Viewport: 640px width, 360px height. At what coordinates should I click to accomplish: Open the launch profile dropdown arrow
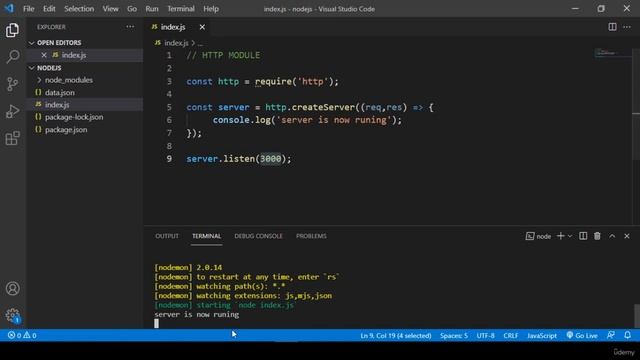570,236
